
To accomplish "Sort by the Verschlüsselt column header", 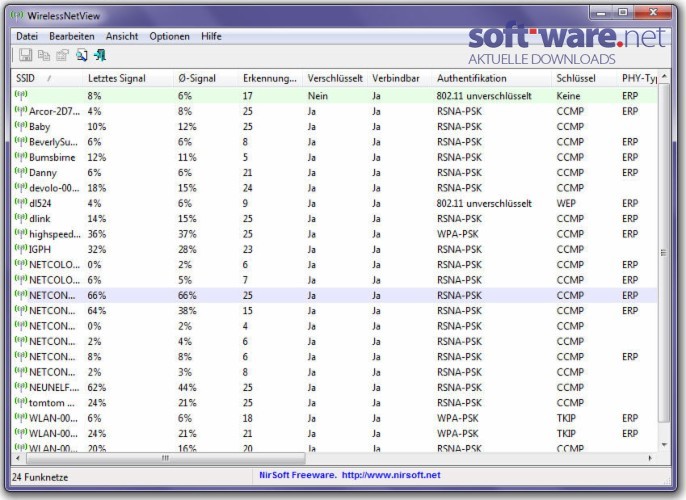I will (x=335, y=78).
